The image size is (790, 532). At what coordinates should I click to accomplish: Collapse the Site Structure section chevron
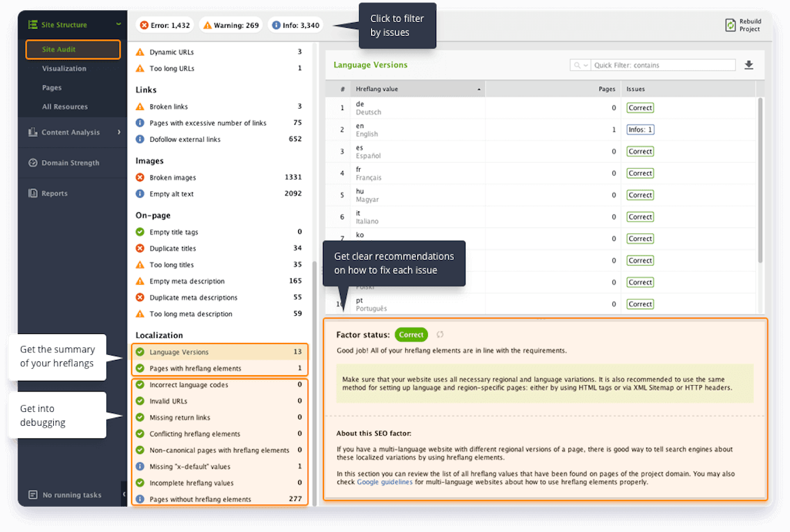[118, 25]
